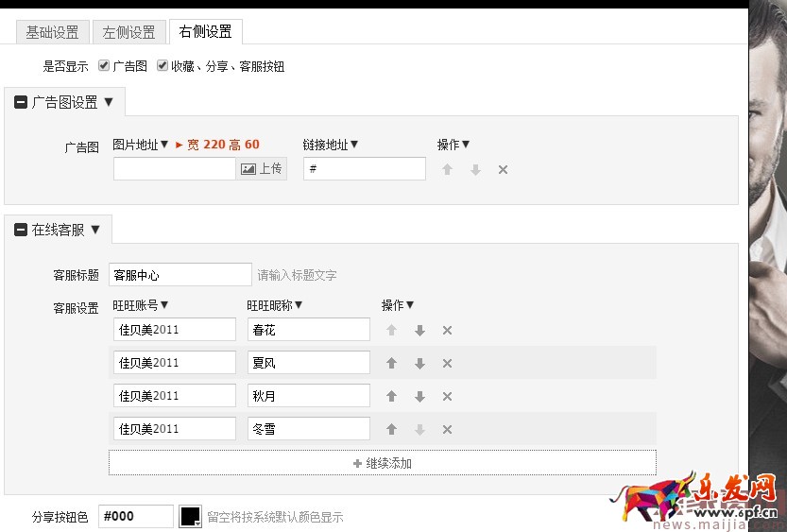
Task: Click the 客服标题 input field
Action: coord(180,275)
